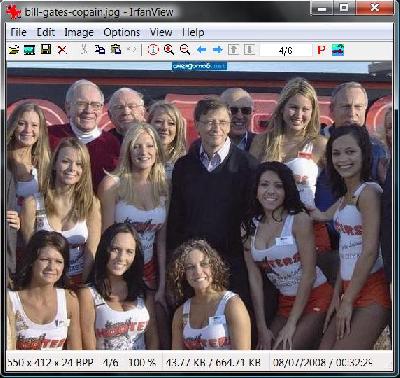This screenshot has height=378, width=400.
Task: Click the IrfanView red logo title icon
Action: pyautogui.click(x=13, y=12)
